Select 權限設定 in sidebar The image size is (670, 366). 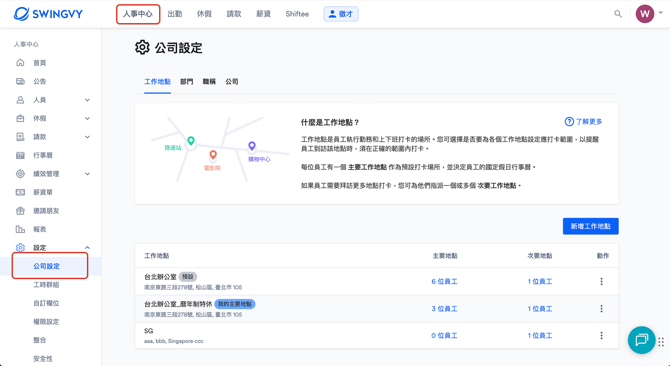coord(46,322)
